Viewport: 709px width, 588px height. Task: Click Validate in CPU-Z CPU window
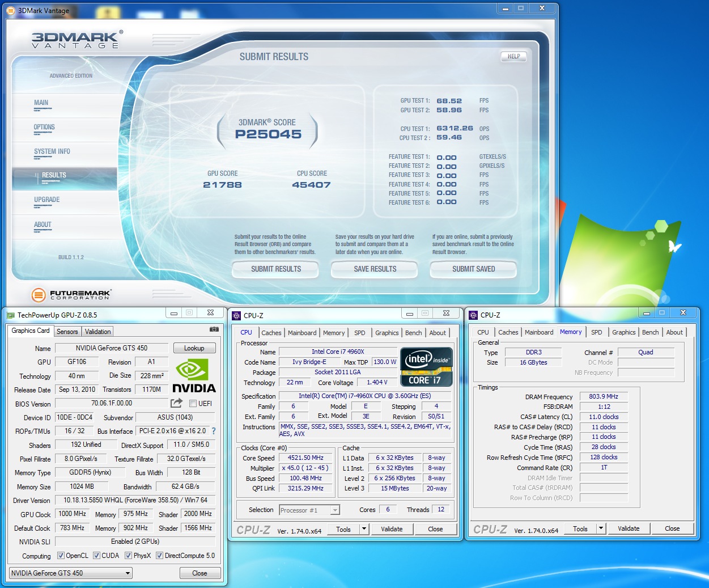tap(392, 529)
